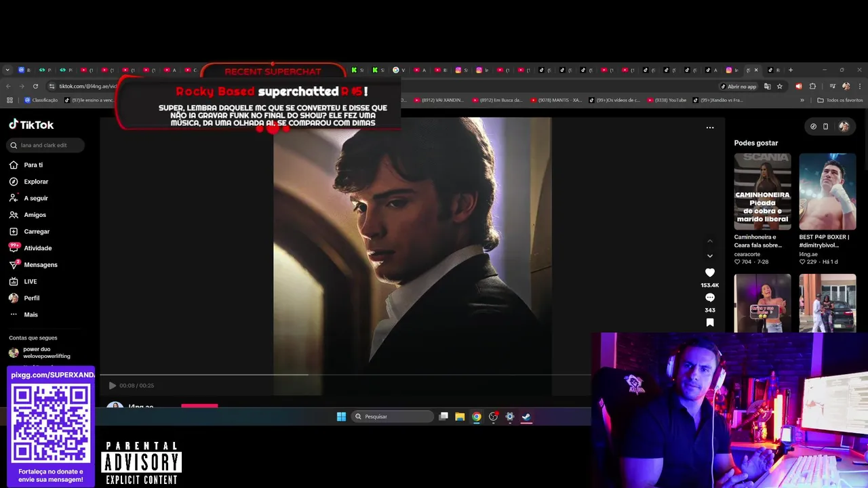Go to next video arrow

[710, 256]
